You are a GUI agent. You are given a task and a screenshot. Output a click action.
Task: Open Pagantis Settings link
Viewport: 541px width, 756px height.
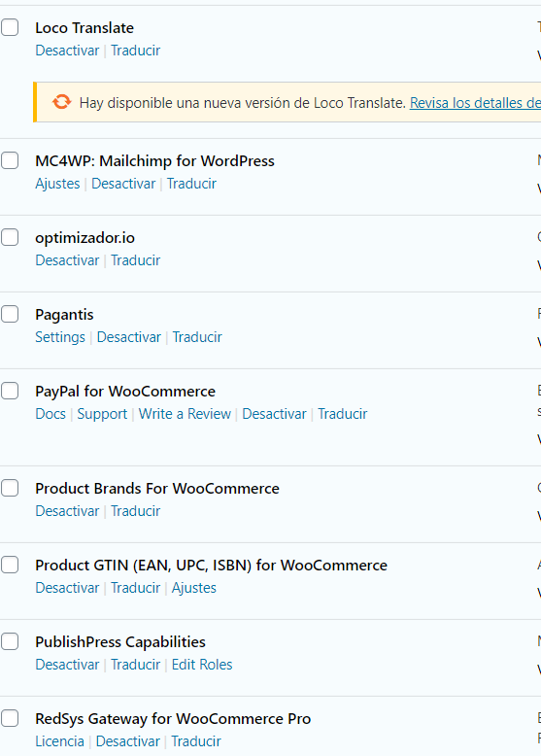point(60,337)
